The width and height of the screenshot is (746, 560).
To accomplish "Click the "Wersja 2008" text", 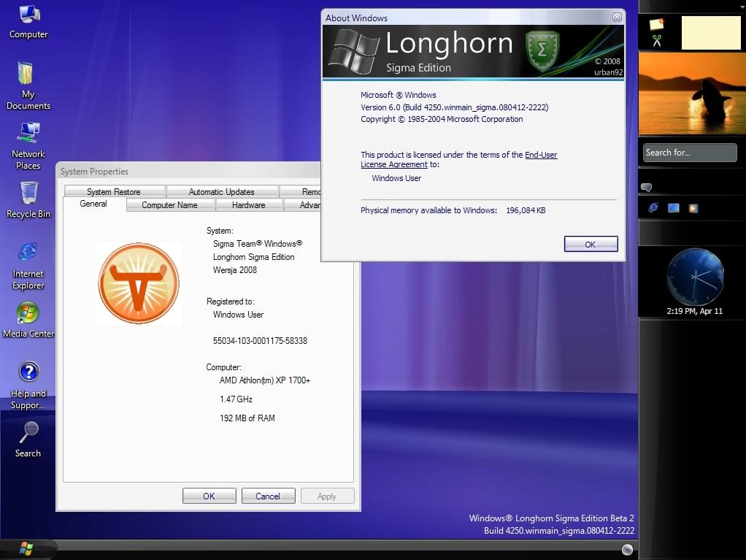I will [x=234, y=270].
